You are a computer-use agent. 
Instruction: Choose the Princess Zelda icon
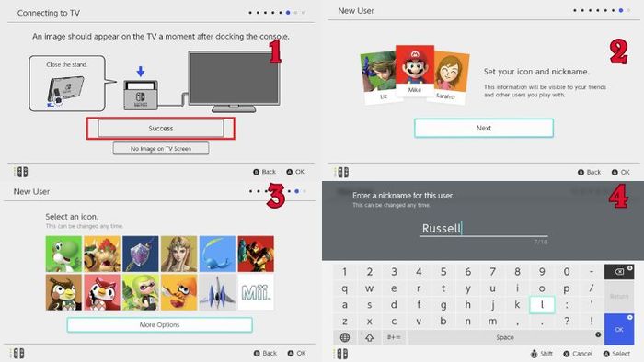pos(178,254)
